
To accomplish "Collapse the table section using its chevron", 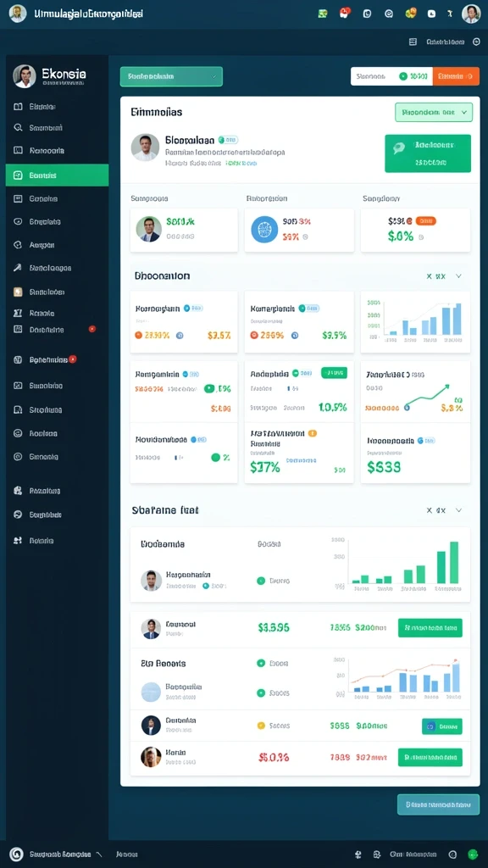I will point(458,510).
